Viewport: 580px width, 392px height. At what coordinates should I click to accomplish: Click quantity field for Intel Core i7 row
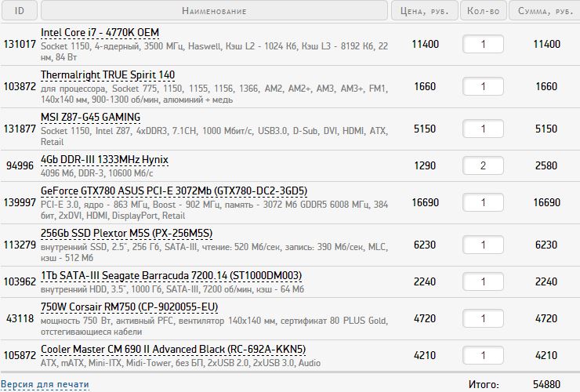[483, 44]
